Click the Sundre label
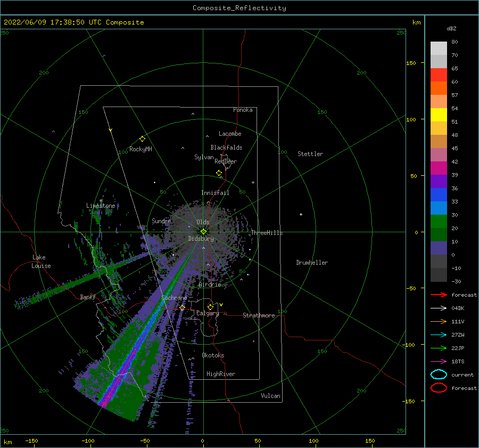The image size is (479, 448). 161,221
